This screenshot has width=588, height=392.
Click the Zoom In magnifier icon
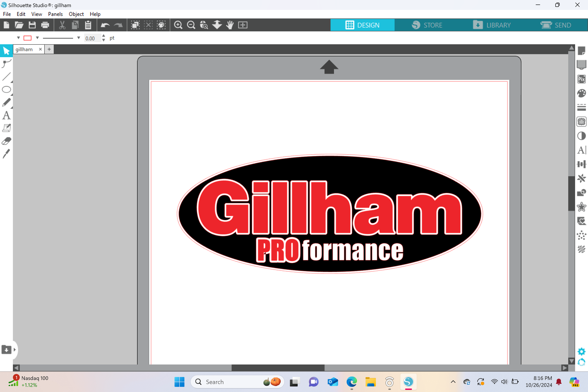178,25
